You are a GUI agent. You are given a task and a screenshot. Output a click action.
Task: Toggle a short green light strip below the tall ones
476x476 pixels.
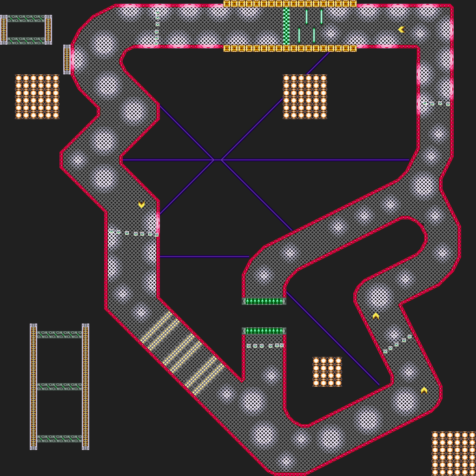pyautogui.click(x=300, y=35)
